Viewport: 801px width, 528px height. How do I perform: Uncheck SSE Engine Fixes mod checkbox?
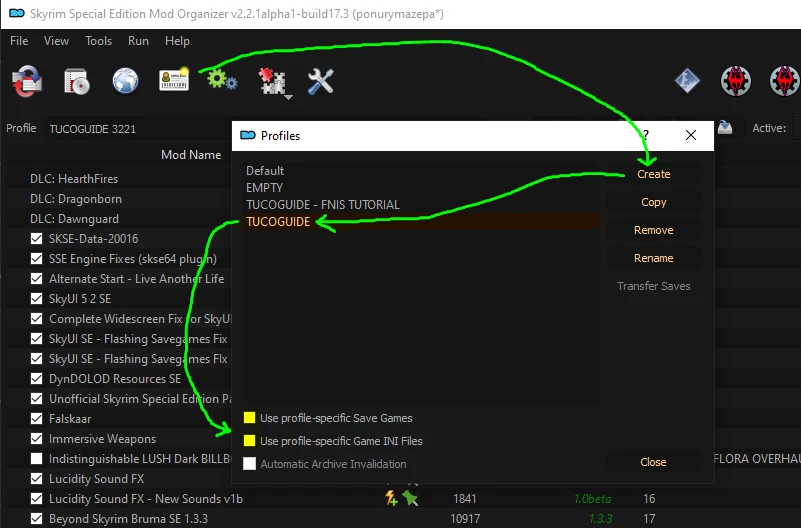(x=36, y=258)
